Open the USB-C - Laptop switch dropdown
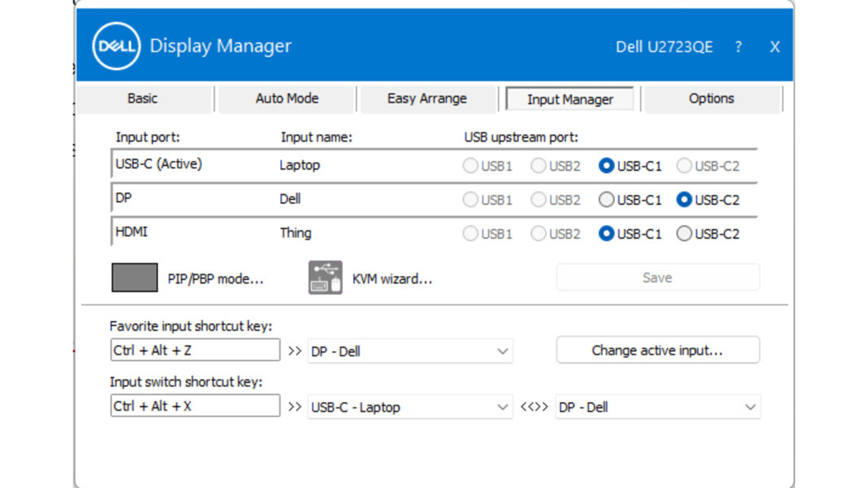Screen dimensions: 868x488 [410, 407]
